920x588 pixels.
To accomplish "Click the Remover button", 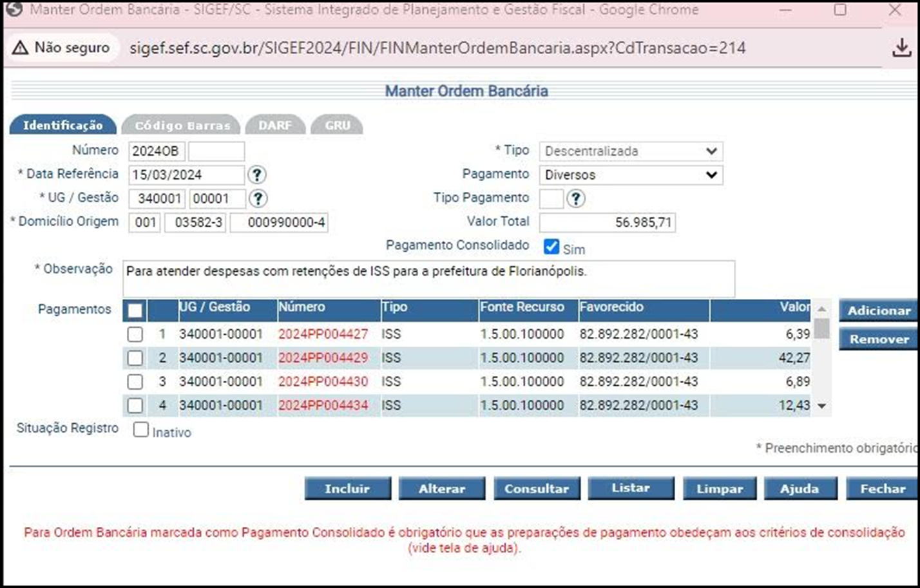I will pos(878,339).
